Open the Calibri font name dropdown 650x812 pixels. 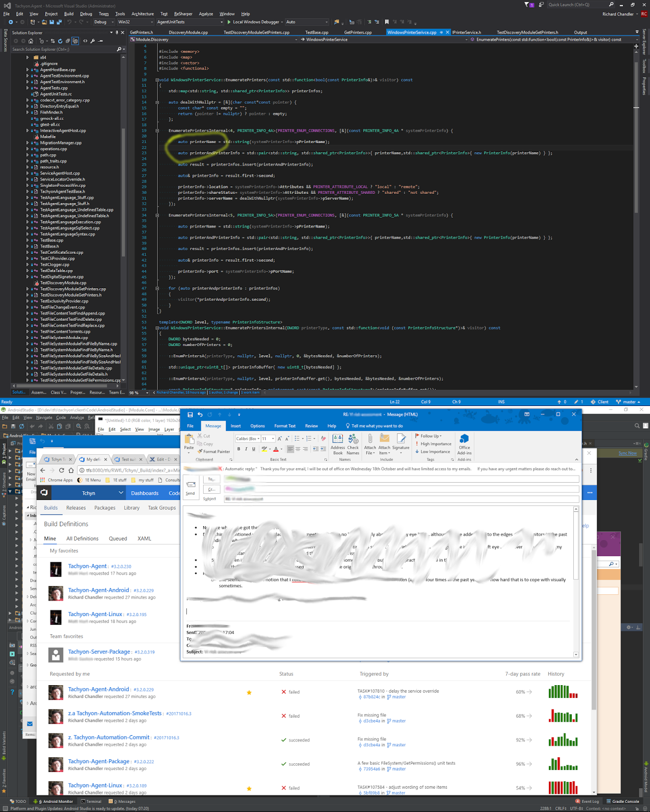(258, 439)
